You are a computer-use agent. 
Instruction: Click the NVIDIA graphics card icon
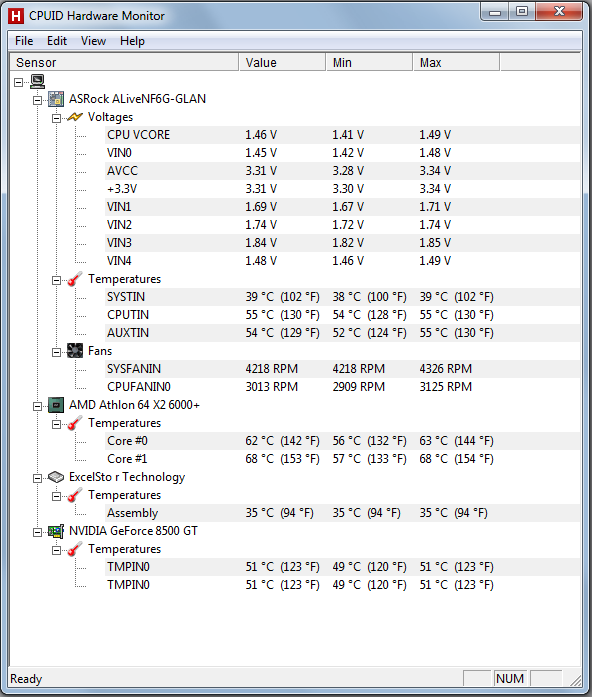(56, 531)
